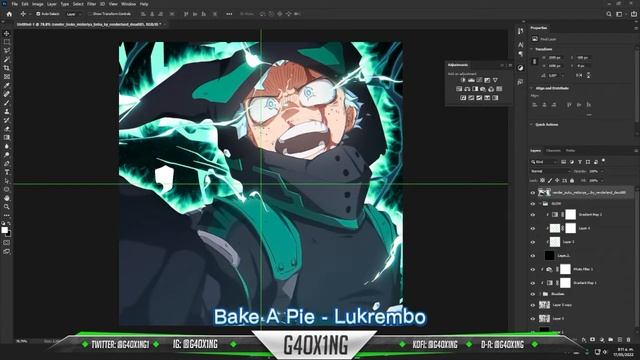Select the Lasso tool
This screenshot has height=360, width=640.
7,51
